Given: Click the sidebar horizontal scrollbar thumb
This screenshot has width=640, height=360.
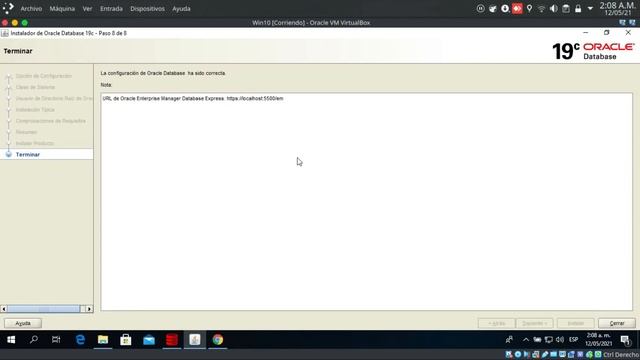Looking at the screenshot, I should 44,309.
